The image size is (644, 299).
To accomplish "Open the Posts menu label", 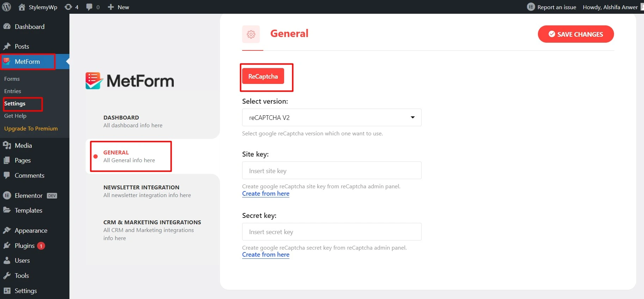I will (22, 46).
